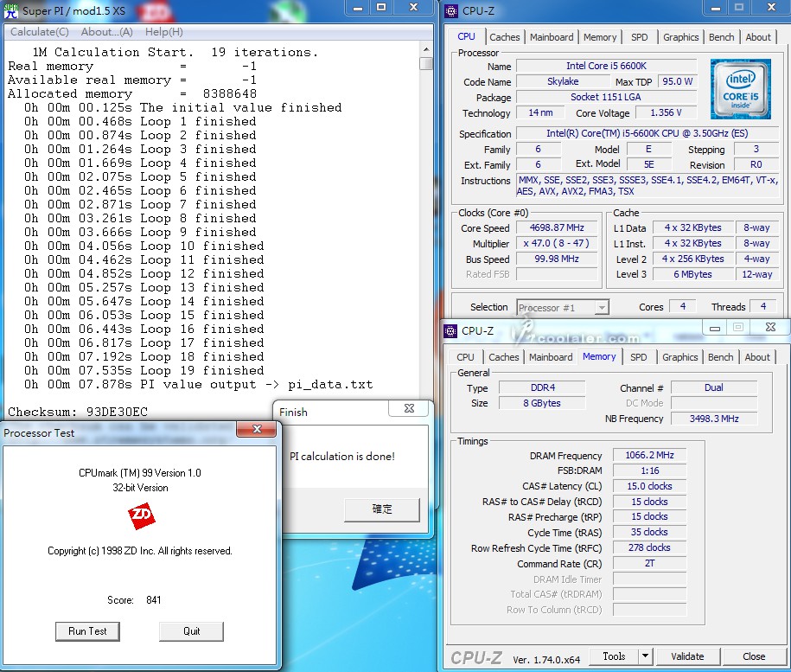
Task: Open Caches tab in lower CPU-Z window
Action: tap(503, 357)
